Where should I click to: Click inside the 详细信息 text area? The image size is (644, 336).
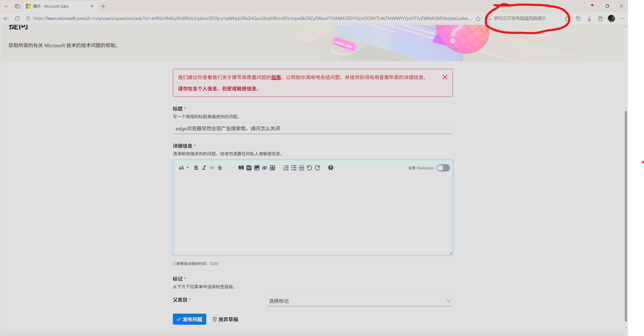313,215
